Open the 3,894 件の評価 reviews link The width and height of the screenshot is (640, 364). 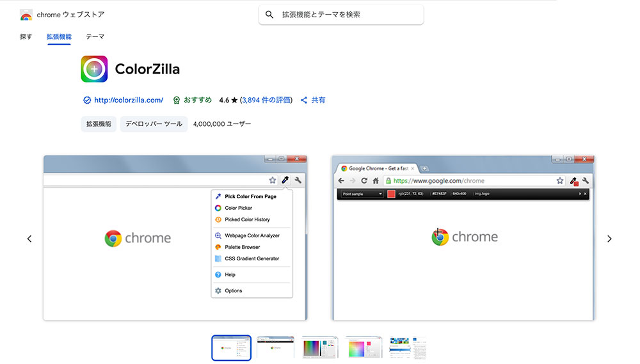(266, 100)
